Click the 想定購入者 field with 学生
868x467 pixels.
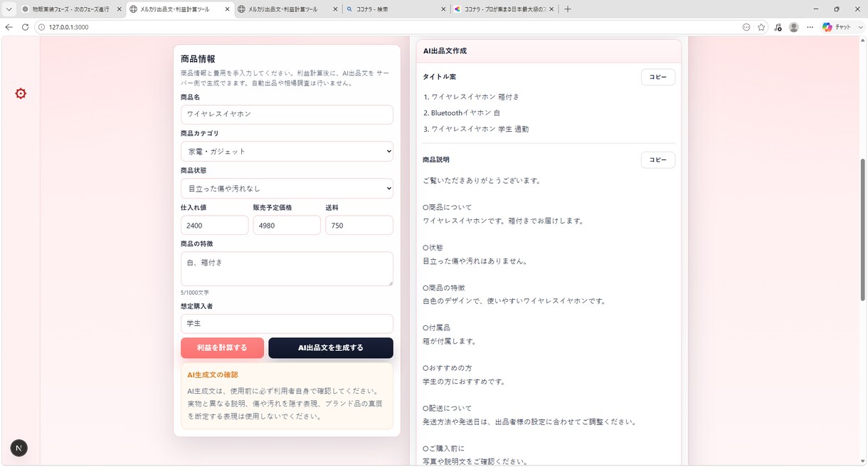[287, 323]
